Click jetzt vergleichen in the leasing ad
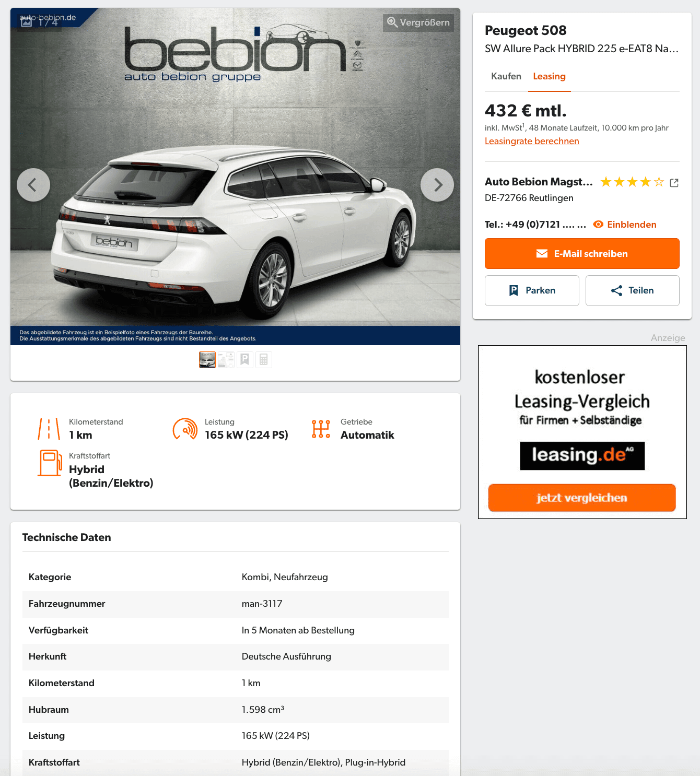Image resolution: width=700 pixels, height=776 pixels. 582,498
